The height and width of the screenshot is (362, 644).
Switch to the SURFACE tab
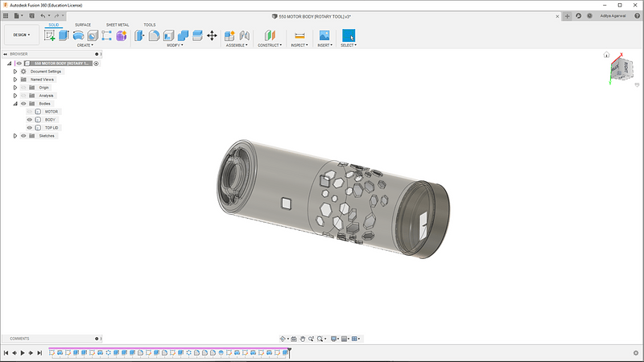pyautogui.click(x=83, y=25)
